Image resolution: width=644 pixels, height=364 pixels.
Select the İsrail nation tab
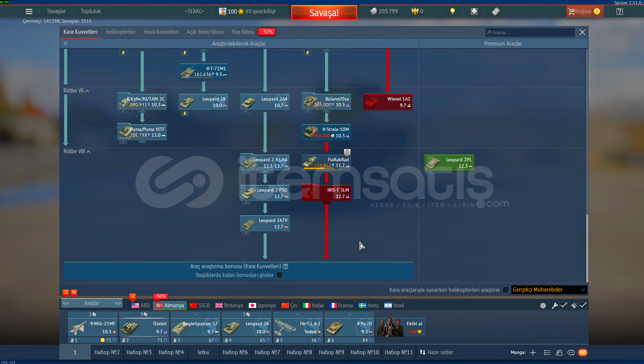click(x=394, y=306)
